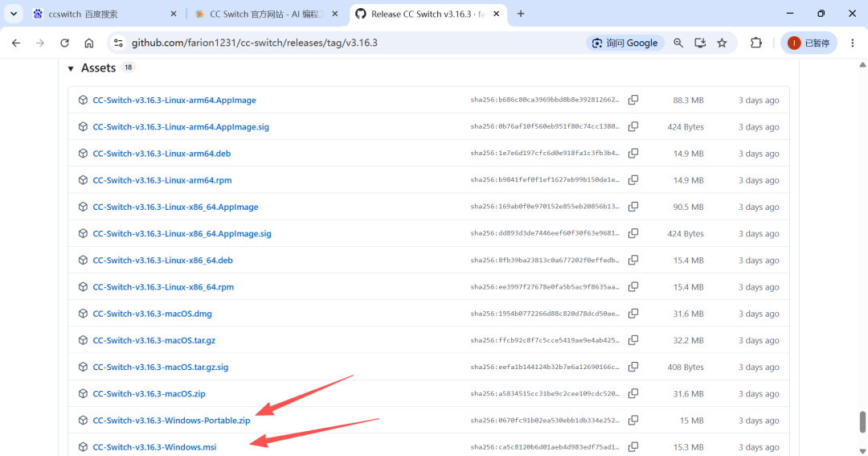
Task: Go back to the previous page
Action: pos(16,43)
